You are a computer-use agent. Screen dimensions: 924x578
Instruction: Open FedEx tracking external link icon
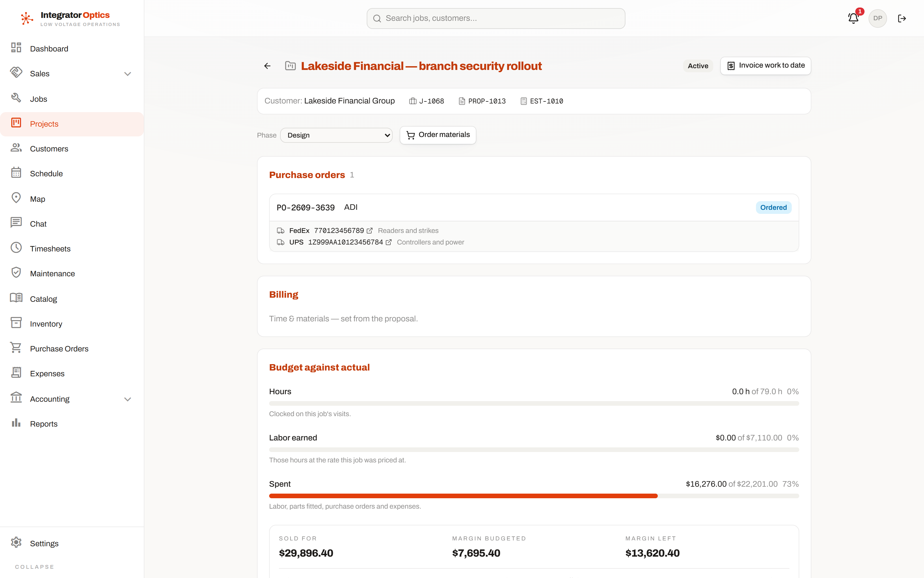[370, 231]
